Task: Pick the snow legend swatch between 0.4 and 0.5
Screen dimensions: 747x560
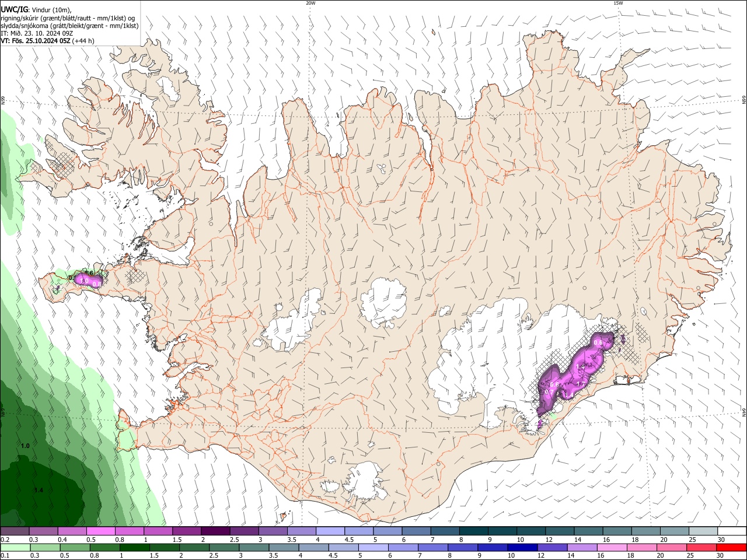Action: pyautogui.click(x=72, y=531)
